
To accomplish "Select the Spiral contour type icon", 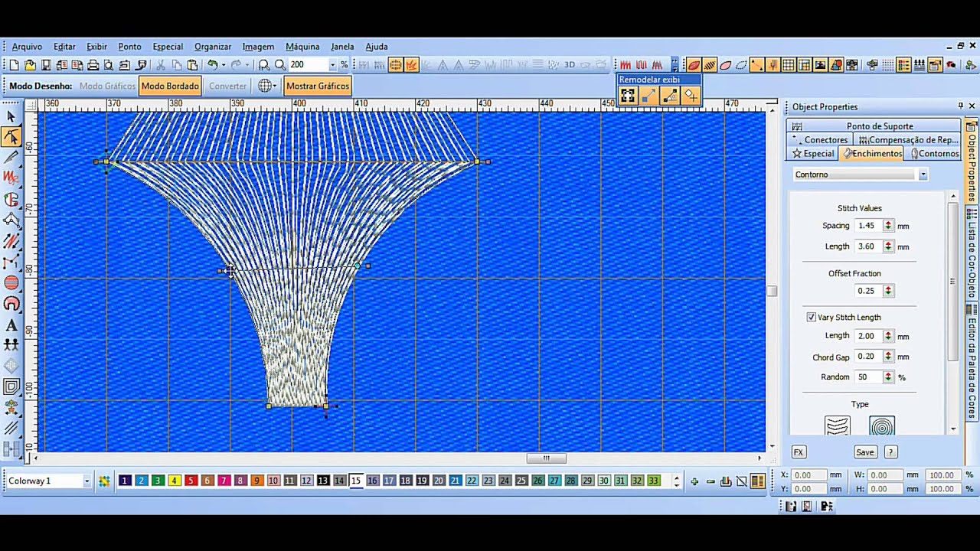I will coord(882,426).
